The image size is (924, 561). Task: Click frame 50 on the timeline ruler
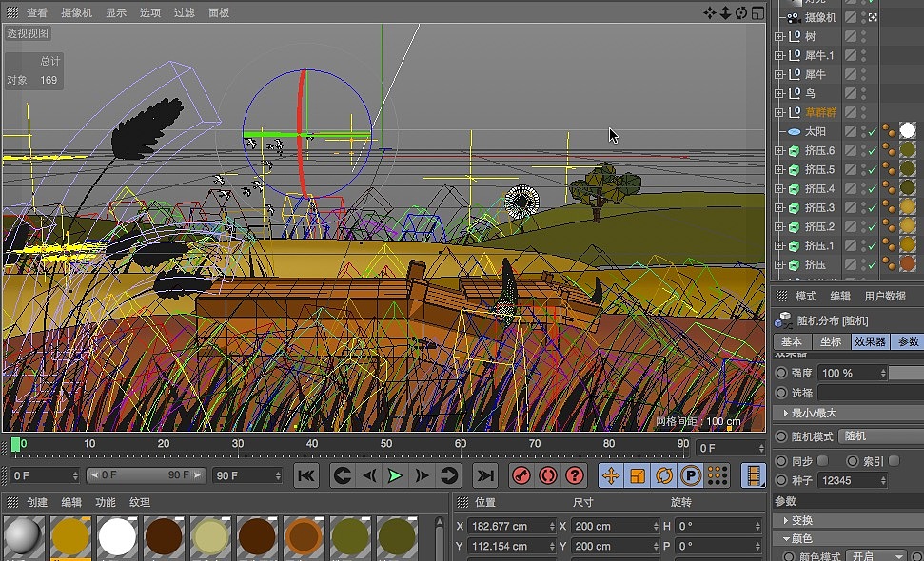(x=386, y=444)
